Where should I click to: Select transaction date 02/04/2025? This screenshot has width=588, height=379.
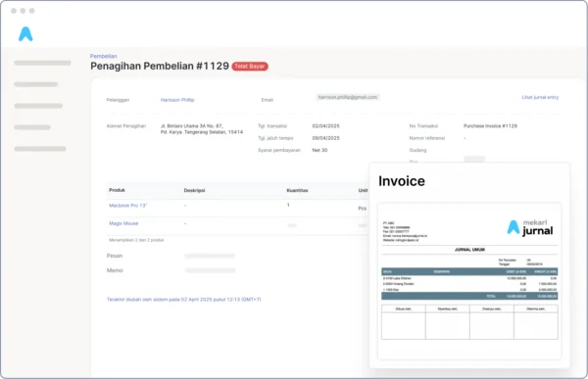point(326,126)
